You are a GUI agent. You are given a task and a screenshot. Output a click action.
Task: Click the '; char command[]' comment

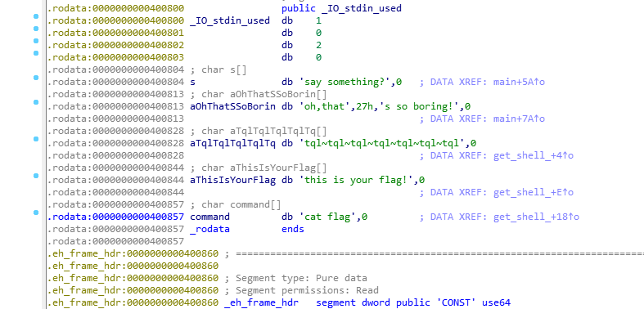[236, 204]
